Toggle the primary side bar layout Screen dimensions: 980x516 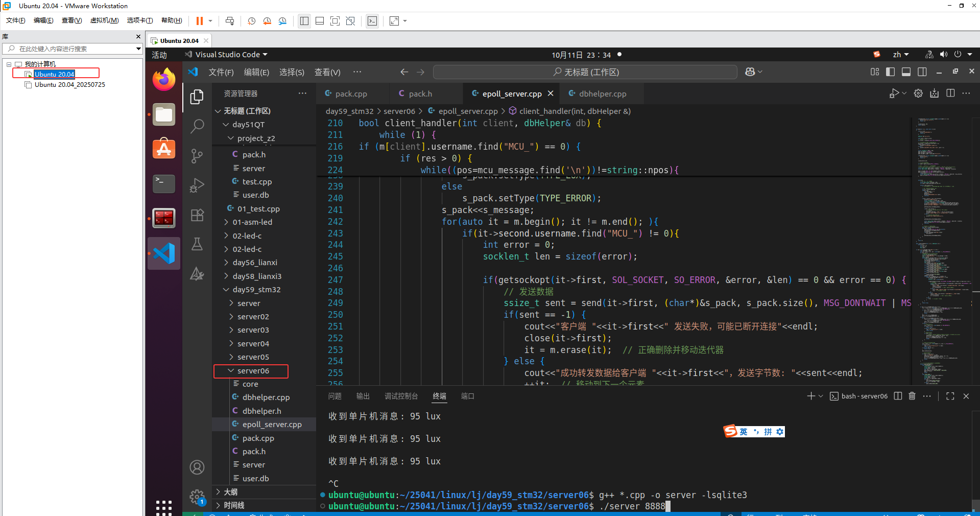coord(891,72)
